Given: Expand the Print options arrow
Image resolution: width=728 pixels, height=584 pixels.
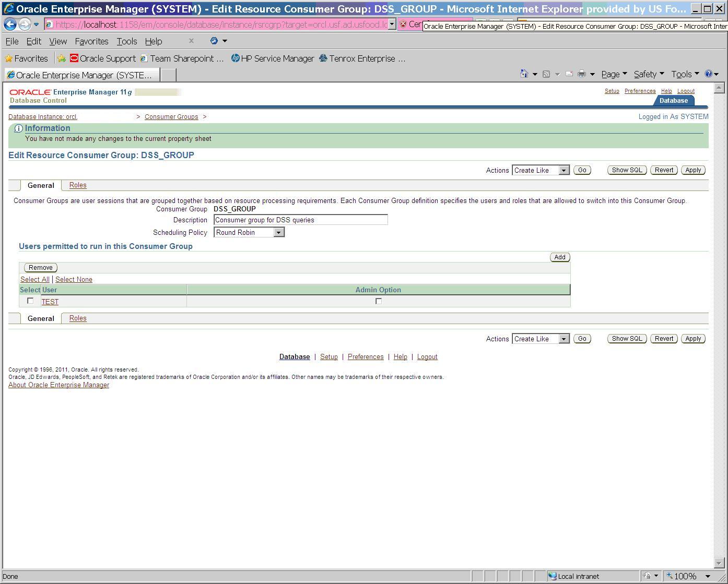Looking at the screenshot, I should pos(592,74).
